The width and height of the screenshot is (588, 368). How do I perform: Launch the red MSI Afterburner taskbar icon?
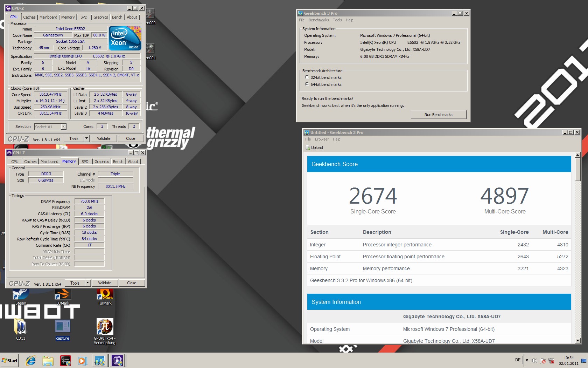(65, 361)
